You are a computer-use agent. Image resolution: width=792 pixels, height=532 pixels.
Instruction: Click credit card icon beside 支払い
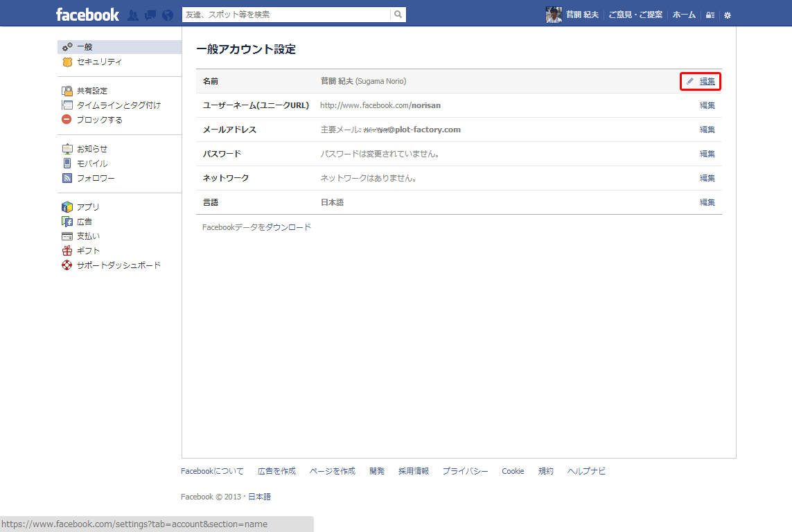click(x=67, y=236)
